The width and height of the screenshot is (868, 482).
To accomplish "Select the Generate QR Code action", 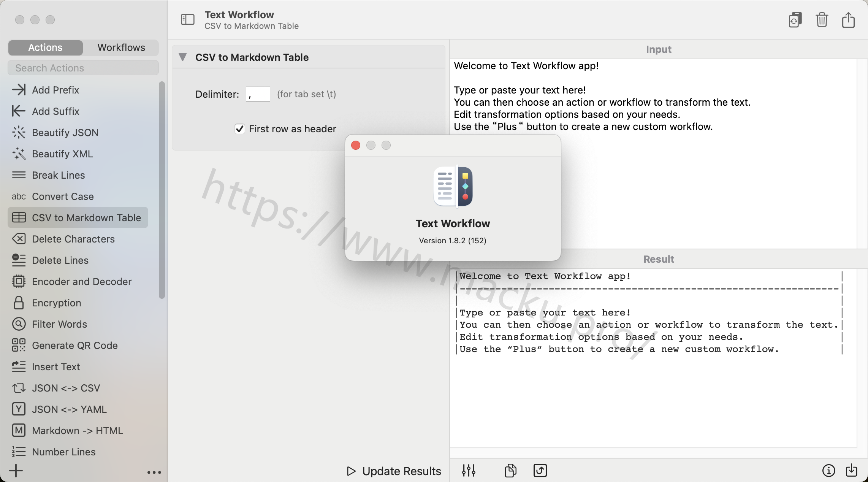I will pos(78,345).
